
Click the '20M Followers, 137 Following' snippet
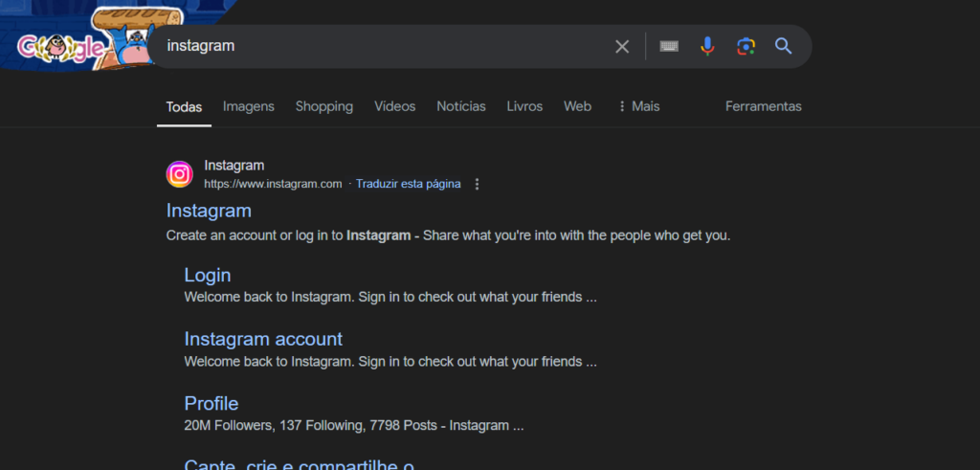coord(354,426)
